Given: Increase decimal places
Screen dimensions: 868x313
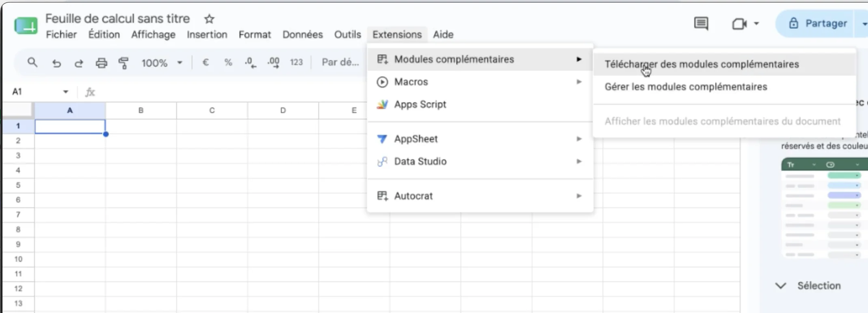Looking at the screenshot, I should pyautogui.click(x=273, y=63).
